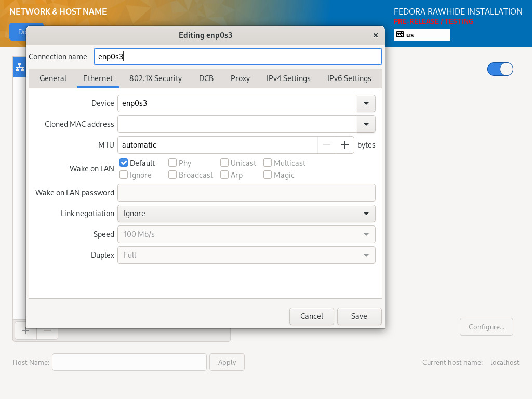Enable the Multicast Wake on LAN option
Viewport: 532px width, 399px height.
[268, 163]
